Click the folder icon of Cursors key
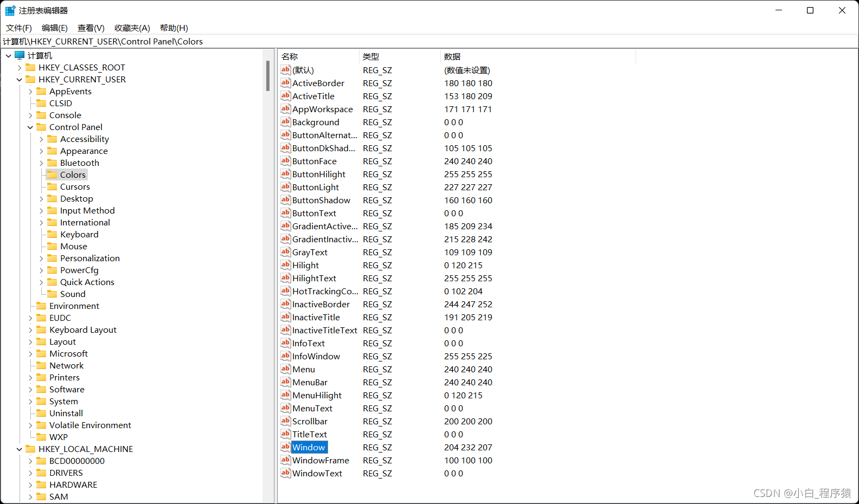 click(x=52, y=186)
